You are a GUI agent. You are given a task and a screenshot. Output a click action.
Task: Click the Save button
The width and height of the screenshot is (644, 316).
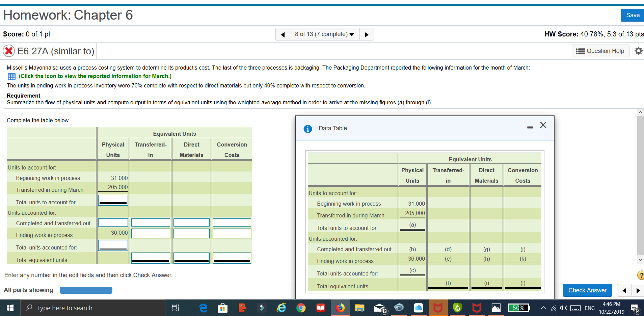[632, 15]
